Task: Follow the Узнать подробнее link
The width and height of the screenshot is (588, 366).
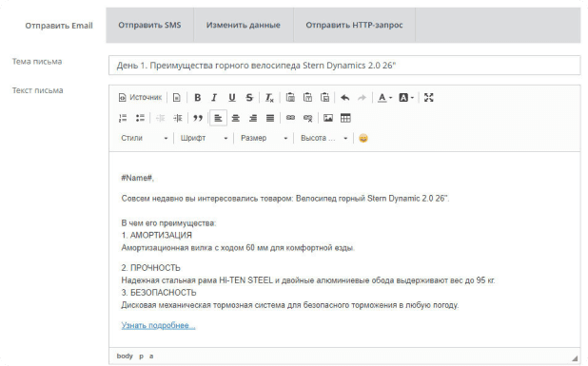Action: tap(158, 325)
